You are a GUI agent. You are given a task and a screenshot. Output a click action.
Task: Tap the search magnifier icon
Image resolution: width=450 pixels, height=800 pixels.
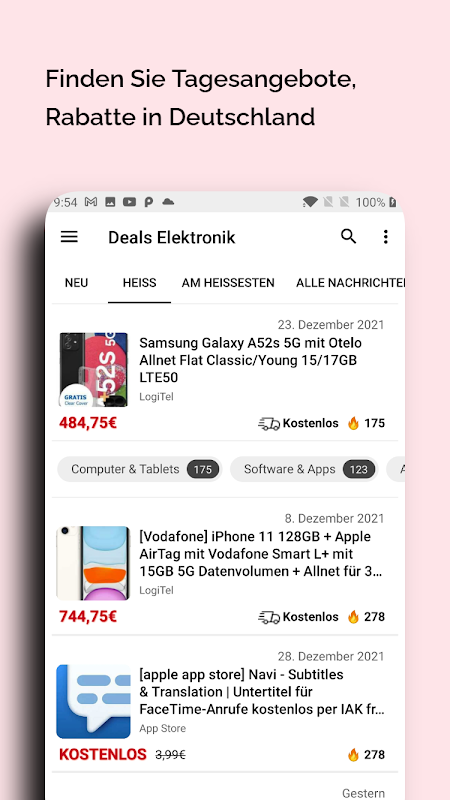click(348, 236)
